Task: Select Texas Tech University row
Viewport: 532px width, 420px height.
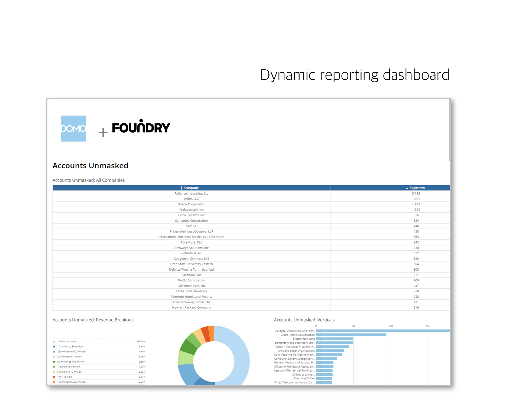Action: (x=251, y=291)
